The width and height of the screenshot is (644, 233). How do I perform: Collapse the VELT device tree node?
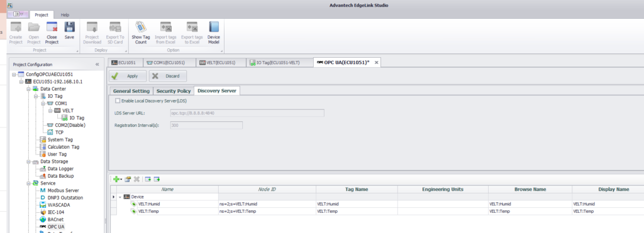50,111
